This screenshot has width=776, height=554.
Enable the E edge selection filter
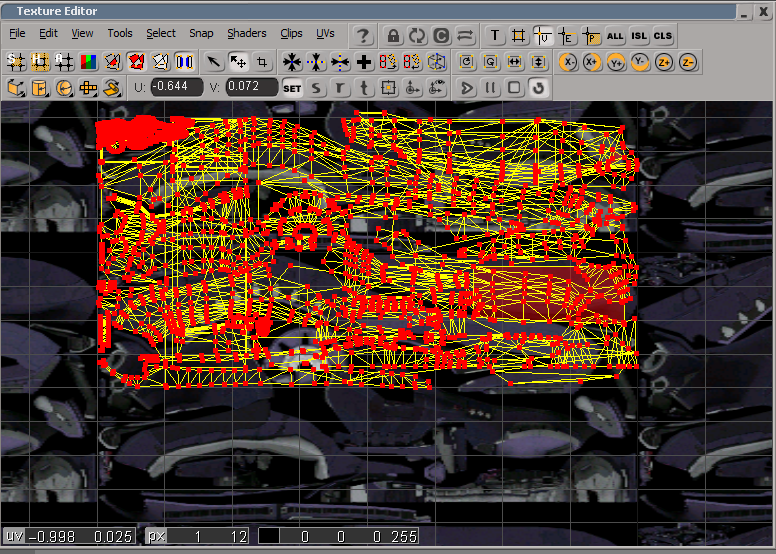[567, 36]
